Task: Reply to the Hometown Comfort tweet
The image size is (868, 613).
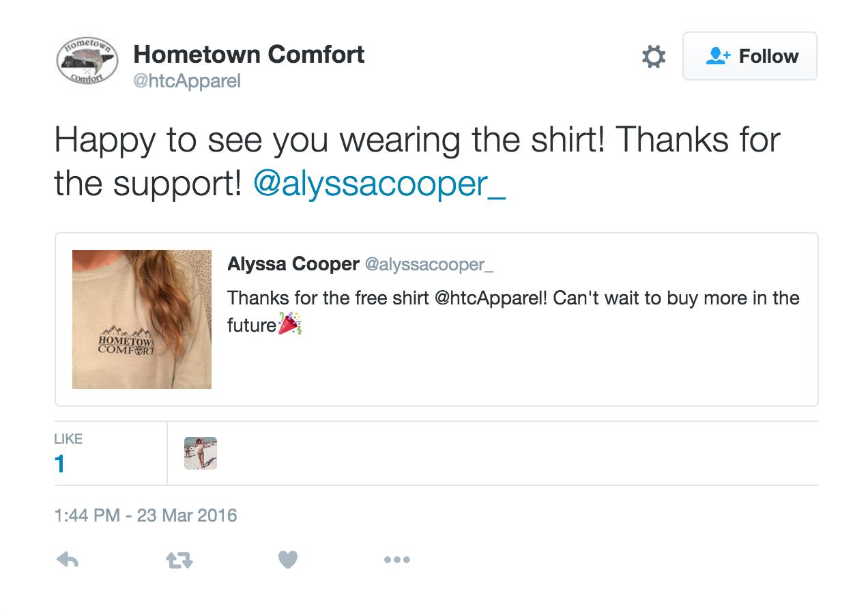Action: 68,559
